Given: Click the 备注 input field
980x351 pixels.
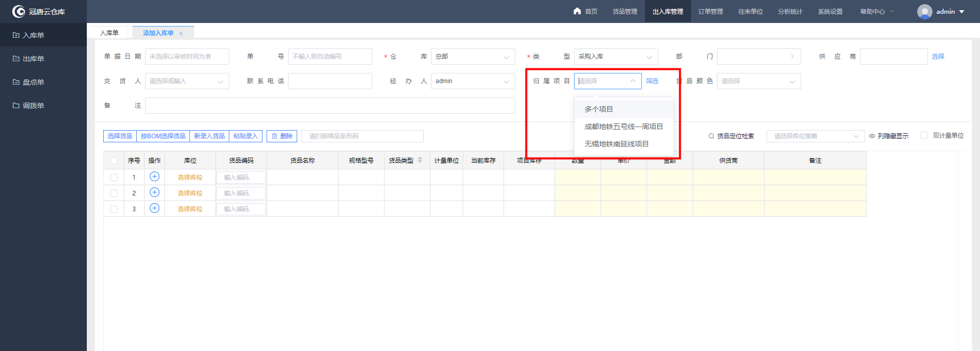Looking at the screenshot, I should click(330, 106).
